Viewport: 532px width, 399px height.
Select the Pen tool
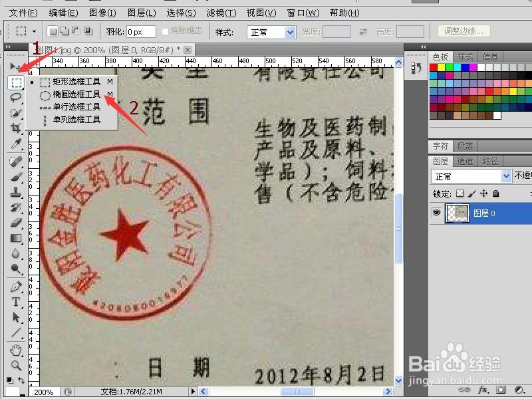coord(15,287)
